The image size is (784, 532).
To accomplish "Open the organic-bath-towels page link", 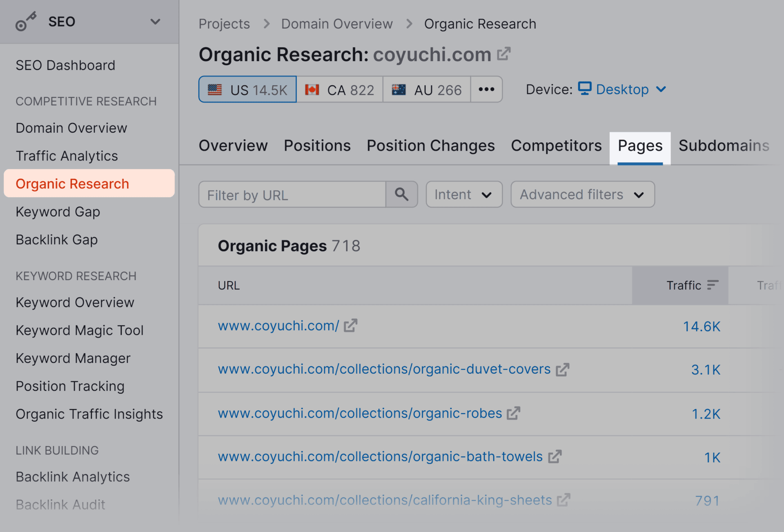I will (379, 456).
